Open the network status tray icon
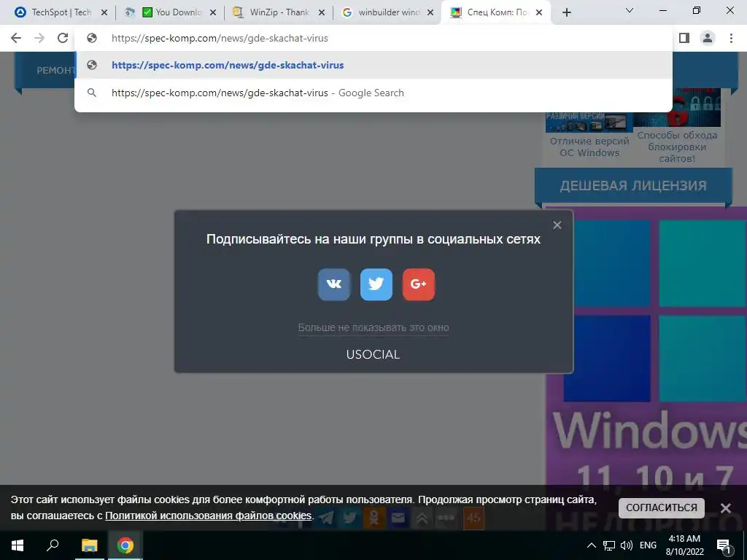Screen dimensions: 747x560 pyautogui.click(x=609, y=545)
